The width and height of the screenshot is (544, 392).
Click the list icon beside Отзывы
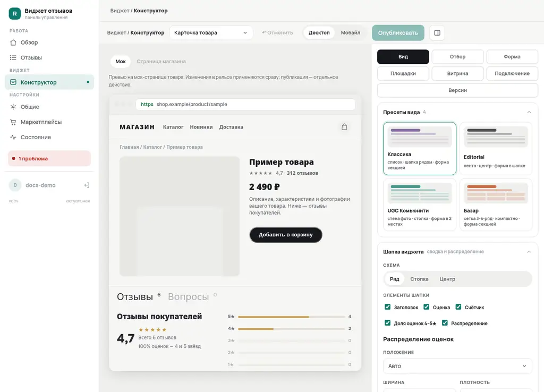tap(13, 57)
